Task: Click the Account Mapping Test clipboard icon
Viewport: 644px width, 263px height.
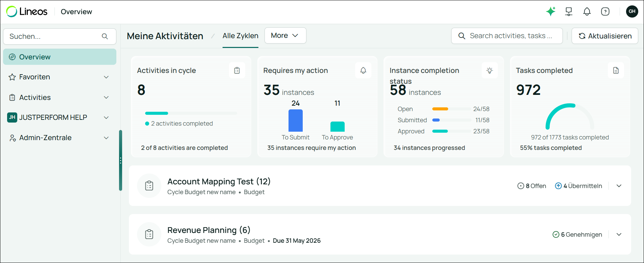Action: pyautogui.click(x=149, y=186)
